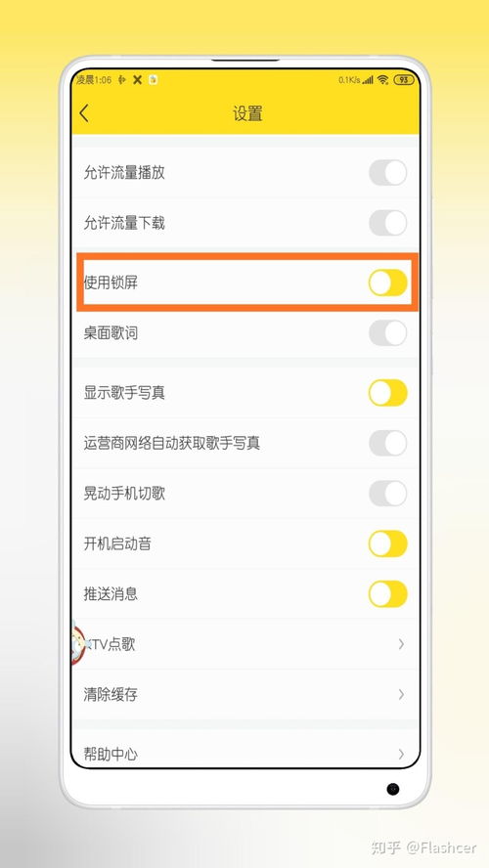The image size is (489, 868).
Task: Tap the vibrate mode icon in the status bar
Action: pyautogui.click(x=122, y=80)
